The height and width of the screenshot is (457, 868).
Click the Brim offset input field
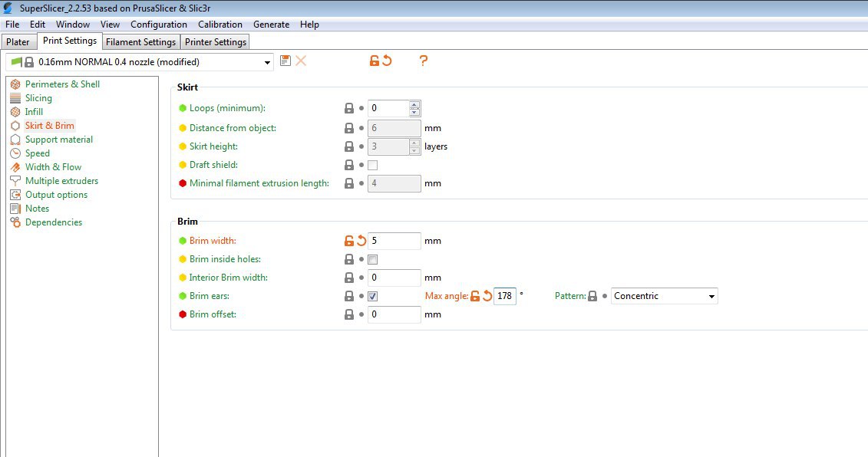pyautogui.click(x=394, y=314)
